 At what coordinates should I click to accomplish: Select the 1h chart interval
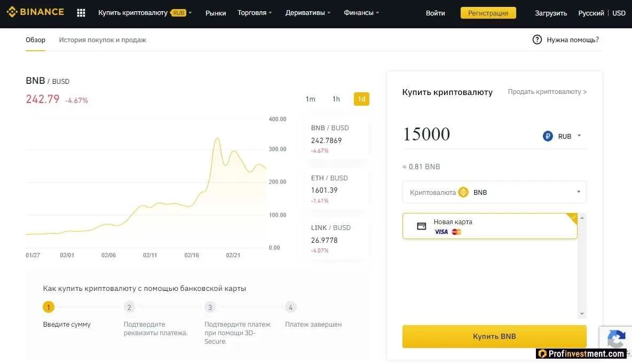point(336,99)
